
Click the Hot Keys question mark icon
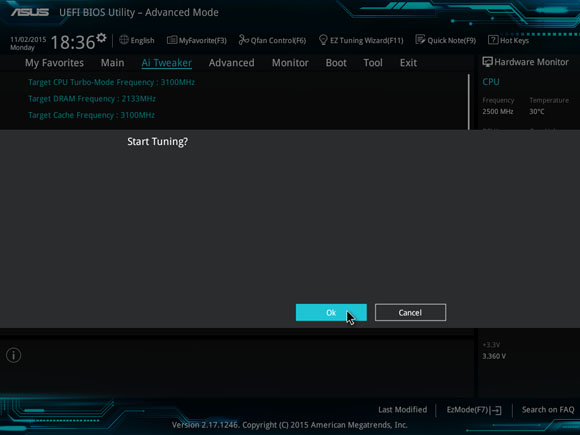click(493, 40)
